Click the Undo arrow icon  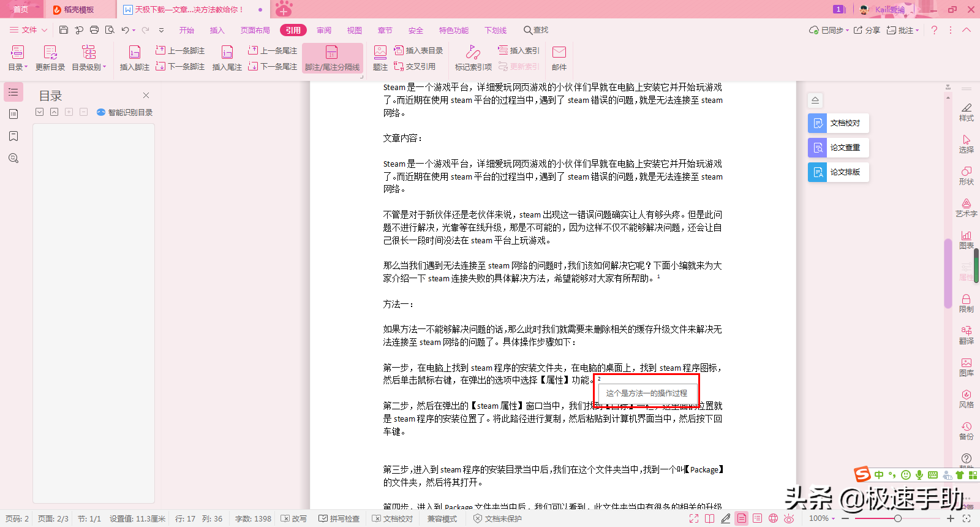tap(125, 30)
